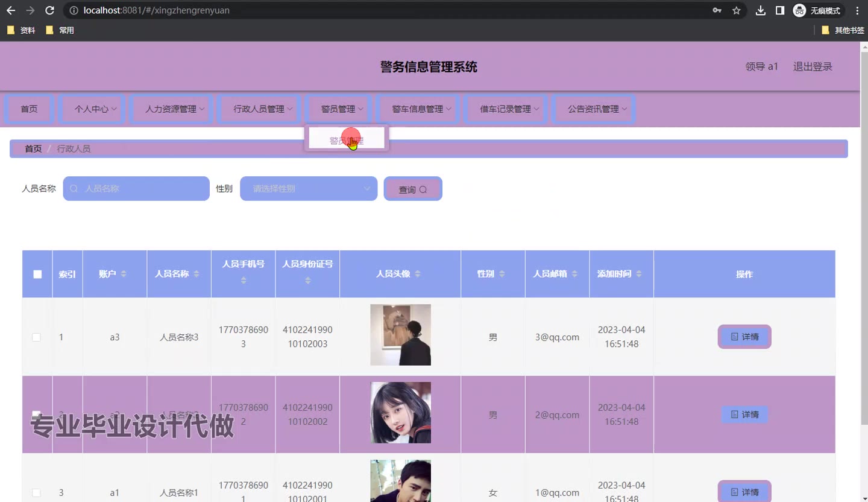Go to 首页 in the navigation bar

click(x=29, y=109)
